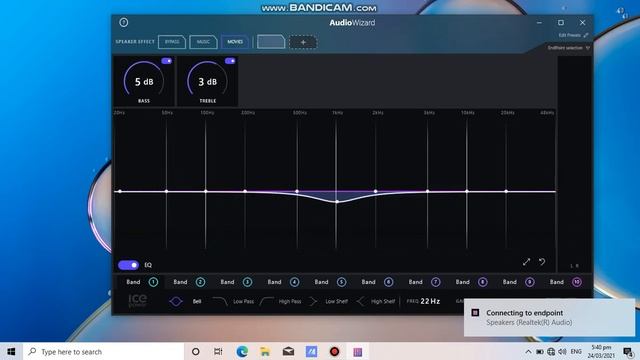Viewport: 640px width, 360px height.
Task: Open the Action Center notifications icon
Action: [x=628, y=351]
